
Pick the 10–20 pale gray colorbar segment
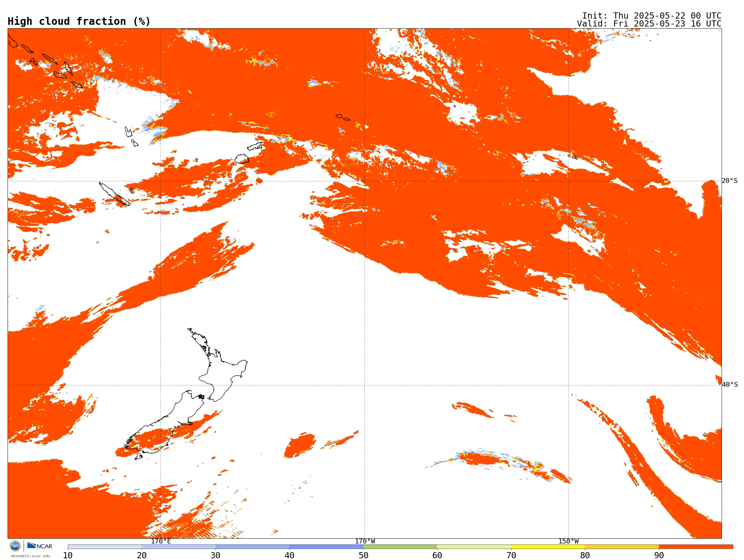pos(105,547)
